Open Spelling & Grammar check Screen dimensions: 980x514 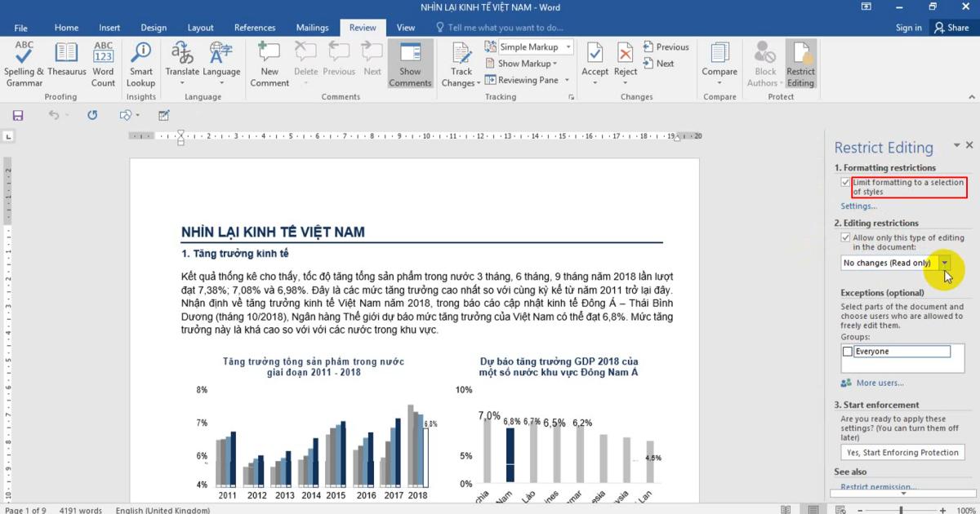coord(24,64)
